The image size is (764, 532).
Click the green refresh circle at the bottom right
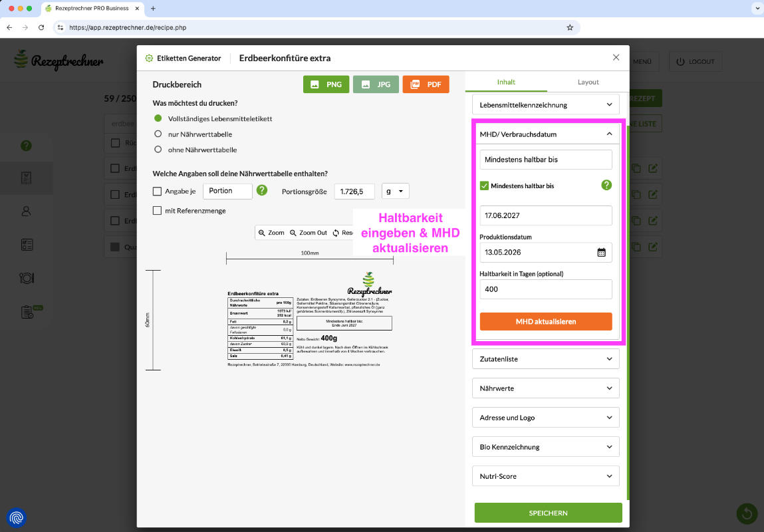(747, 513)
